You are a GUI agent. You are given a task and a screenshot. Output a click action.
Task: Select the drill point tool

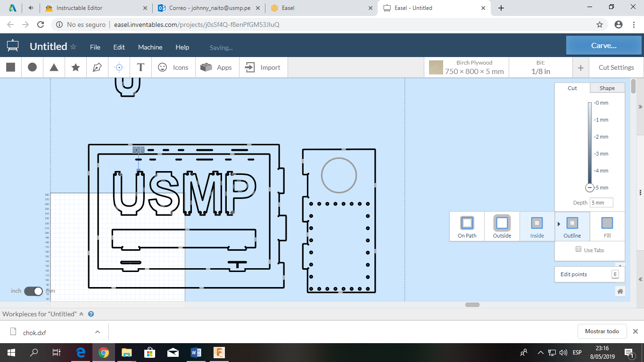119,67
